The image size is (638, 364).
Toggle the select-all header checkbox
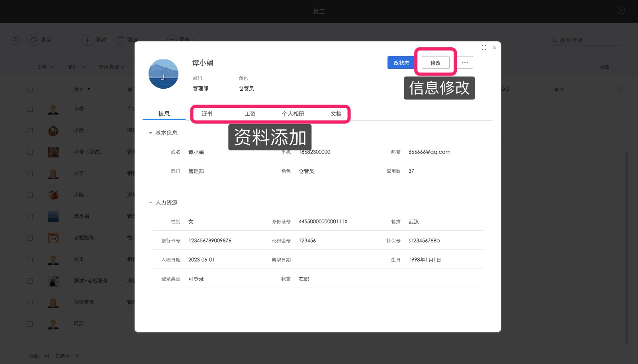pos(30,89)
